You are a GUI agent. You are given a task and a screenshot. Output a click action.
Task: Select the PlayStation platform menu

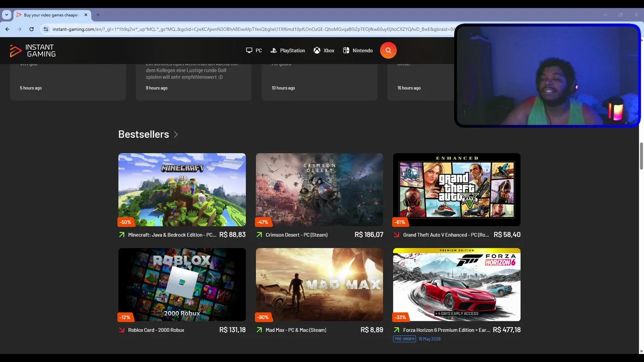click(288, 50)
